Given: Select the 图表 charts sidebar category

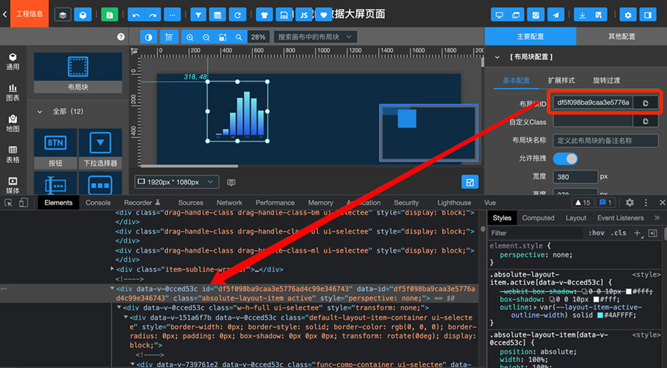Looking at the screenshot, I should click(13, 92).
